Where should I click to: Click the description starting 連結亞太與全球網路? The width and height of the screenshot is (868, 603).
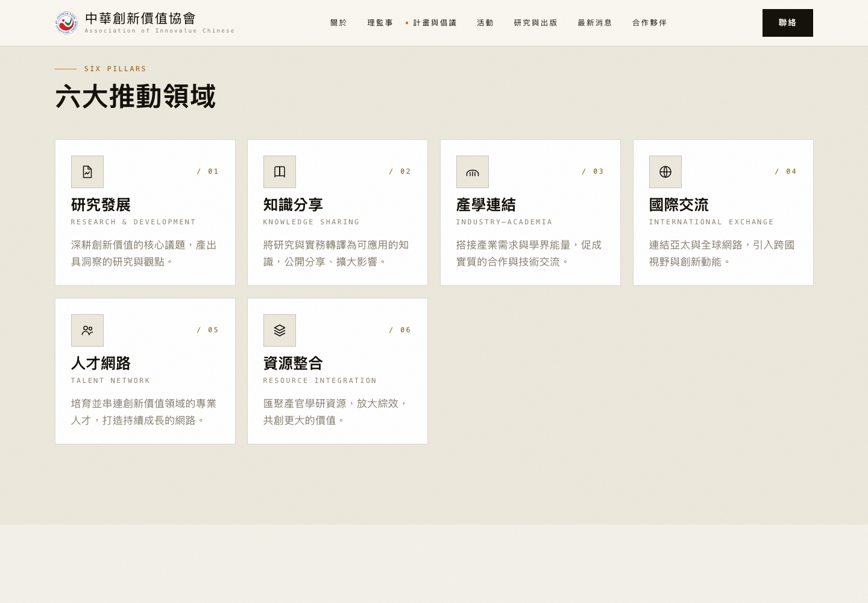[722, 253]
